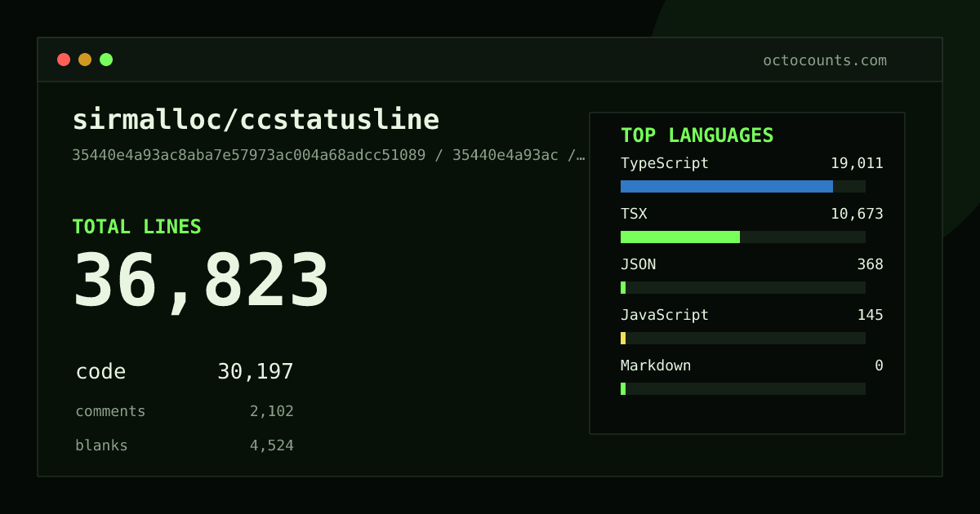Click the 2,102 comments value
980x514 pixels.
click(x=272, y=411)
